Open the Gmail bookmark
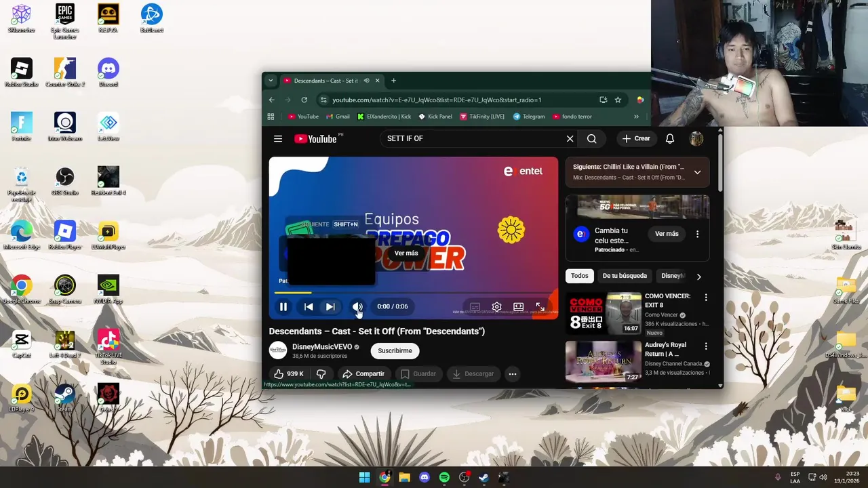 [338, 117]
